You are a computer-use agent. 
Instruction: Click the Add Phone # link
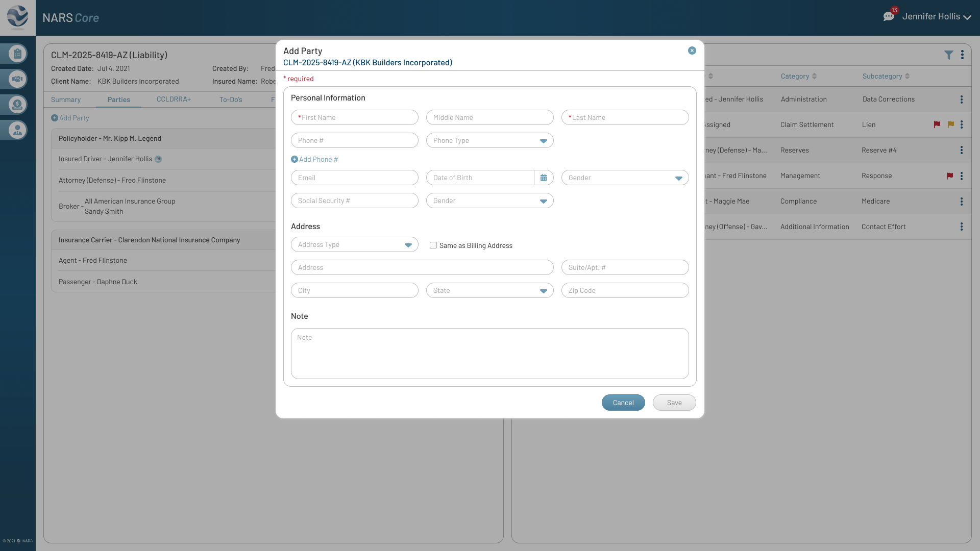point(314,159)
